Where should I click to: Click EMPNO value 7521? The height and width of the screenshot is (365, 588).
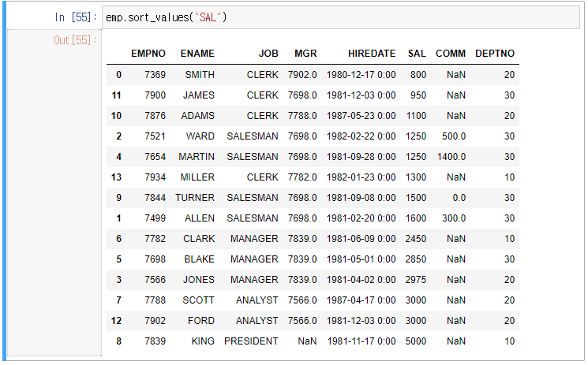pos(155,136)
